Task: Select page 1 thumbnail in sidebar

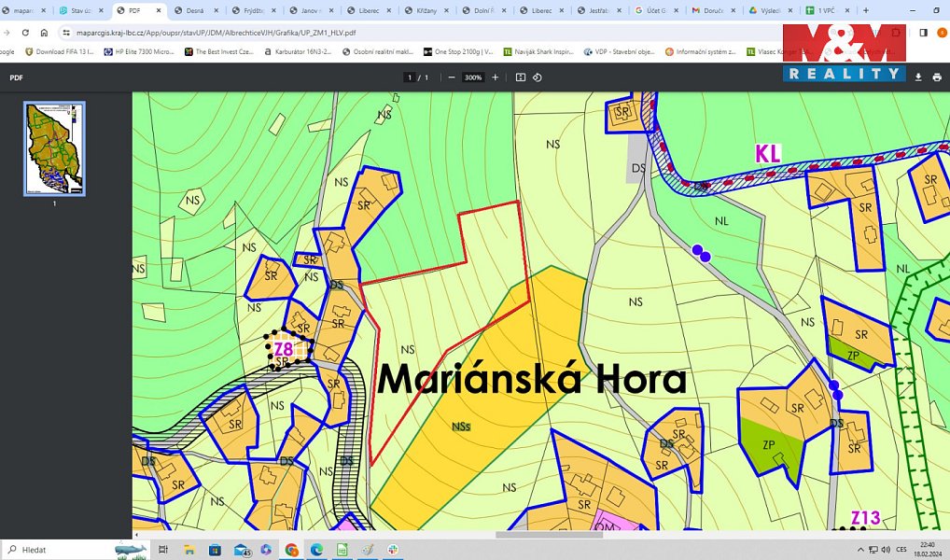Action: (54, 148)
